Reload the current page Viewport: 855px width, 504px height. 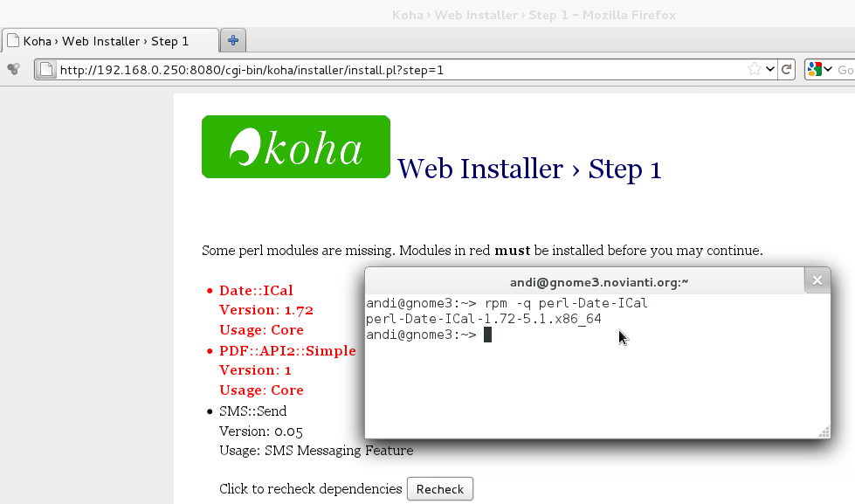[786, 69]
